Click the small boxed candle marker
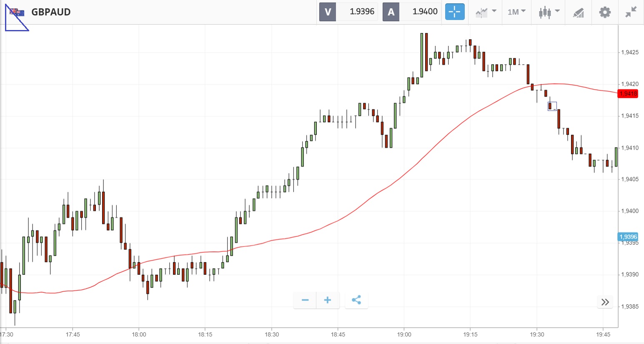The width and height of the screenshot is (644, 344). tap(552, 106)
